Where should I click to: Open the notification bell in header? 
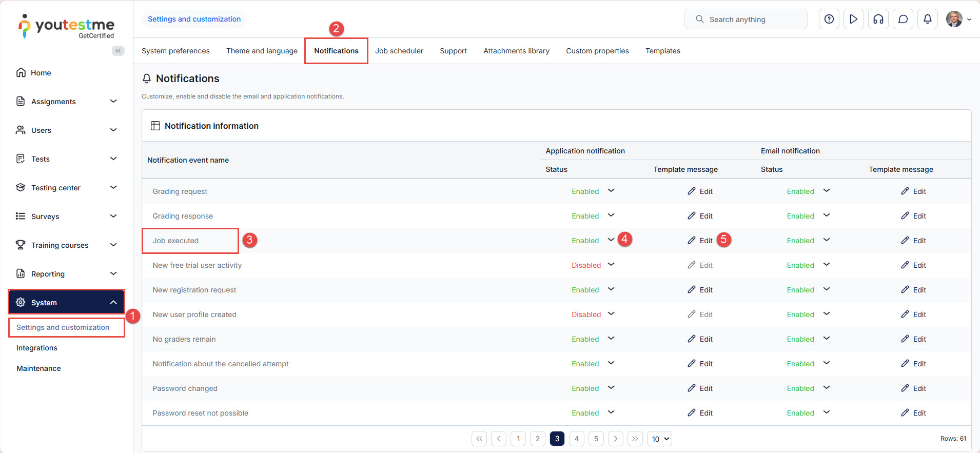(x=927, y=19)
